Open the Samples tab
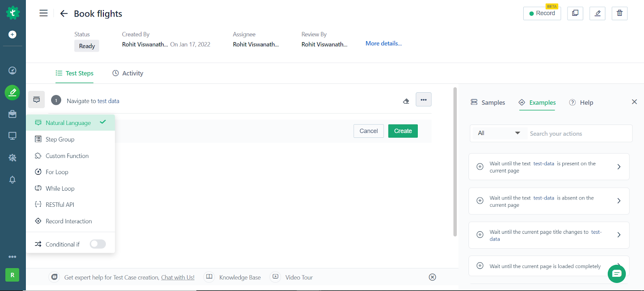Viewport: 644px width, 291px height. pyautogui.click(x=488, y=102)
